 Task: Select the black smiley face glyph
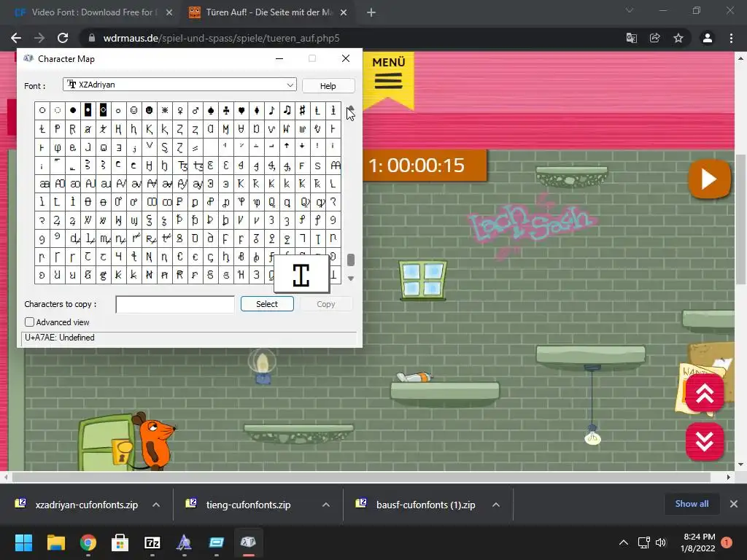pyautogui.click(x=149, y=111)
